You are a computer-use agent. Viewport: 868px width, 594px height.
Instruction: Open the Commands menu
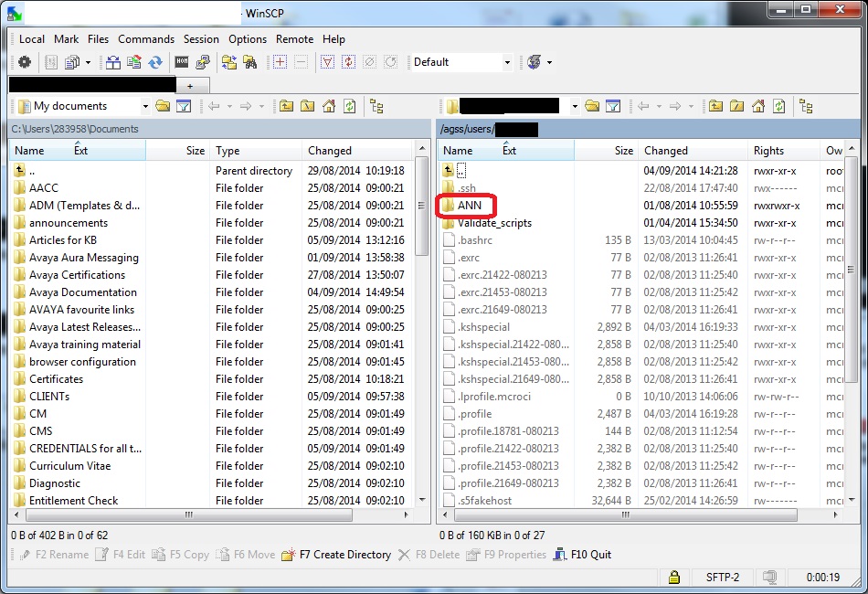(x=146, y=39)
